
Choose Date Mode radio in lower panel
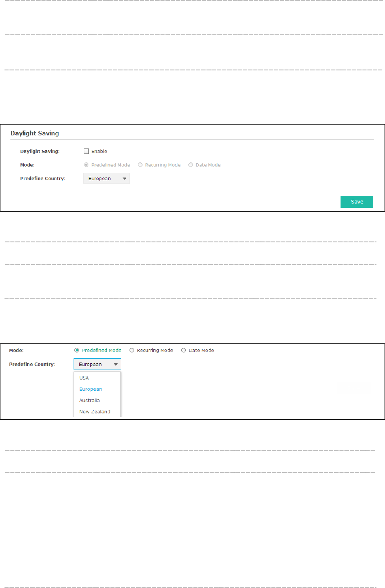(x=183, y=350)
